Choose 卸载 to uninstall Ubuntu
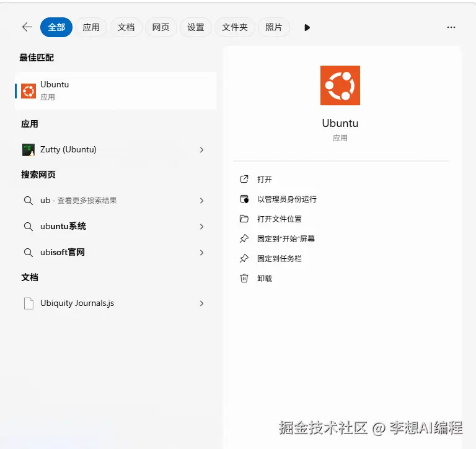The image size is (476, 449). click(265, 278)
